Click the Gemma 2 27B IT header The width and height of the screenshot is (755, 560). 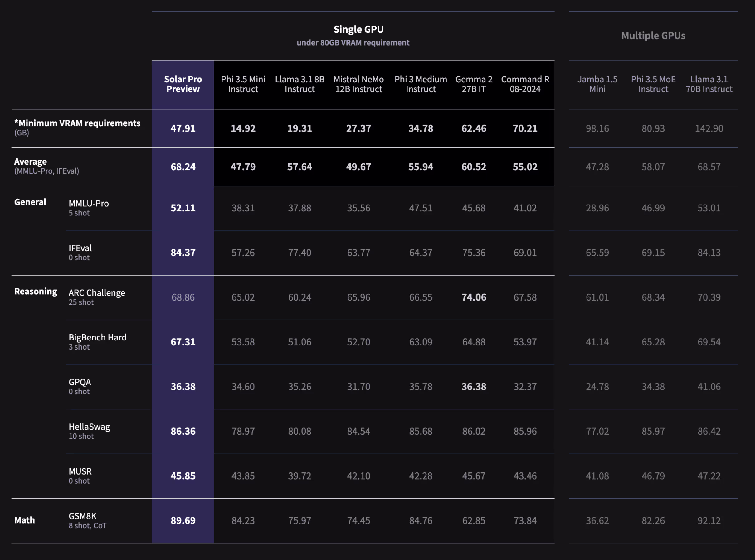(474, 84)
